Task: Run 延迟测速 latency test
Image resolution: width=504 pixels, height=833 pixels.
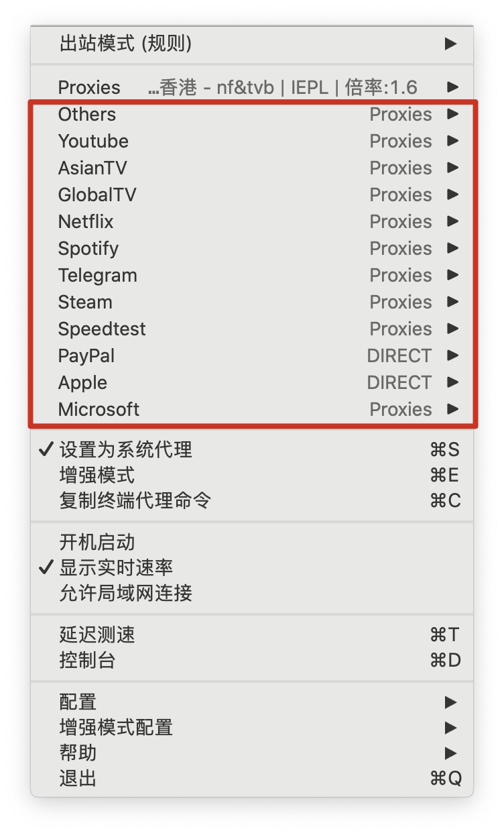Action: click(x=97, y=634)
